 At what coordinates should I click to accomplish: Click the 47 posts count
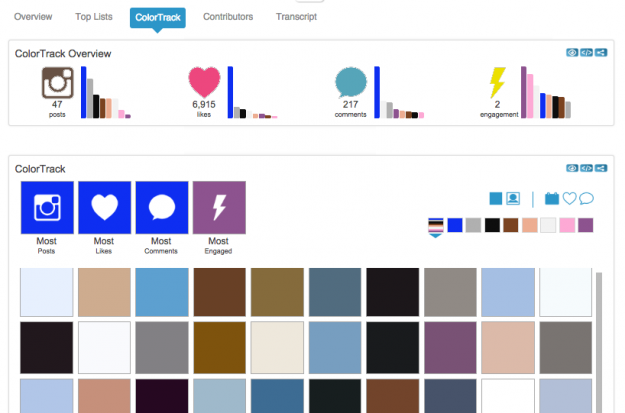click(x=57, y=104)
